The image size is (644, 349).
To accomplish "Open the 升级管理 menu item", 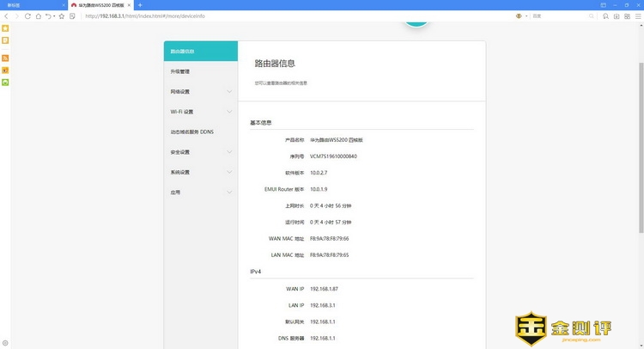I will (x=180, y=71).
